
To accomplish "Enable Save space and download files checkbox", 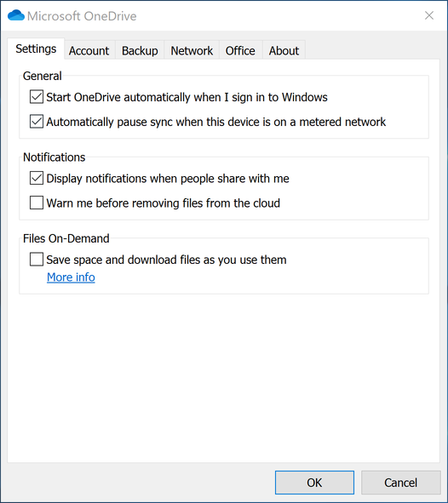I will coord(37,260).
